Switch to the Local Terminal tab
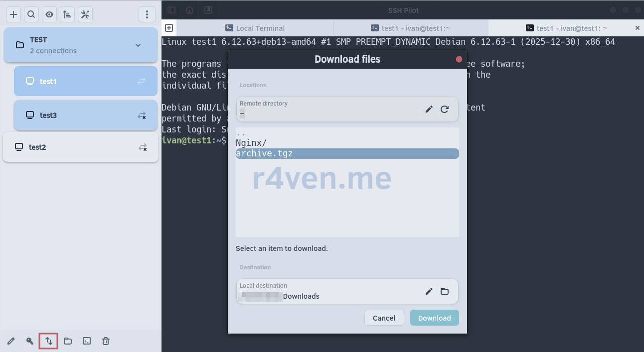The width and height of the screenshot is (644, 352). [x=255, y=28]
